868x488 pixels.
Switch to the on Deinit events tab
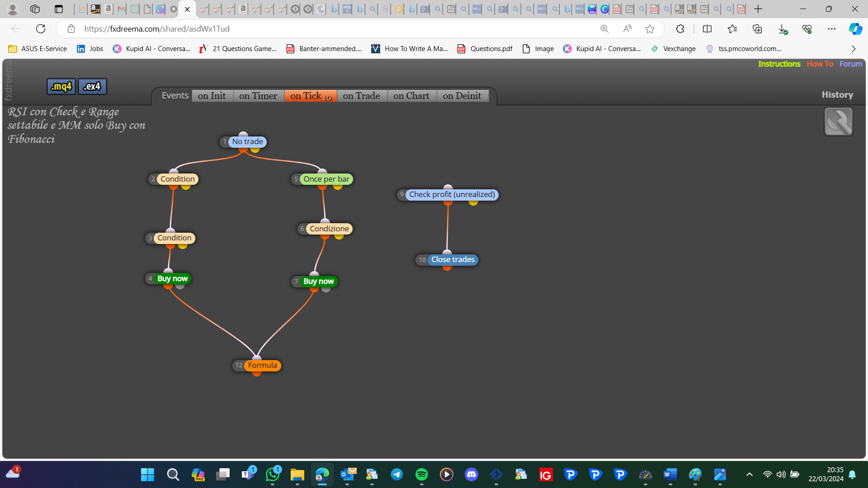[x=462, y=96]
